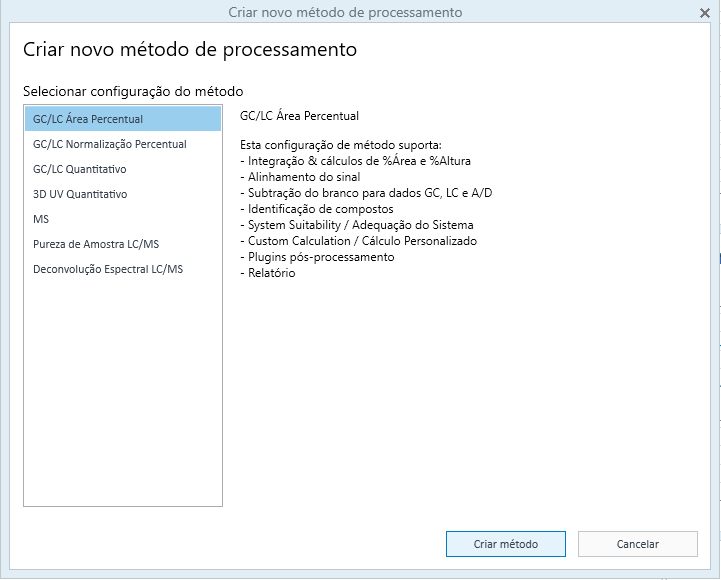The height and width of the screenshot is (580, 721).
Task: Click empty area below the configuration list items
Action: pos(123,391)
